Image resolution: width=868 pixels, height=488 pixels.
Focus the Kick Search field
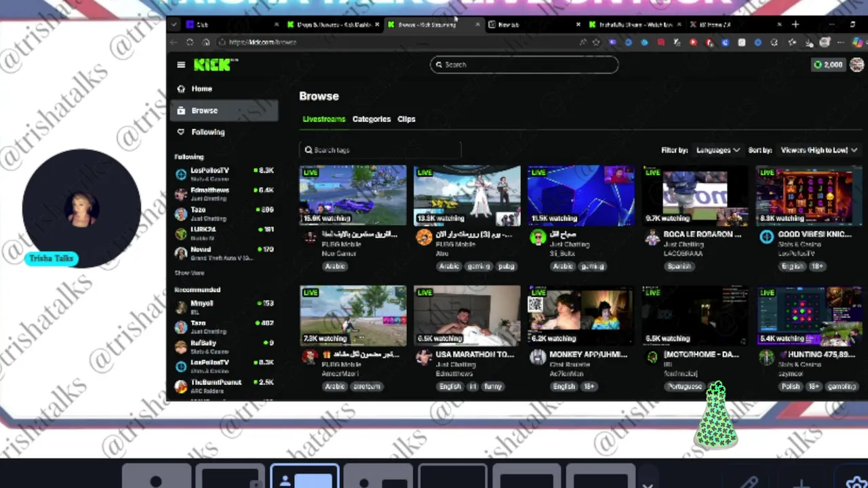(524, 64)
